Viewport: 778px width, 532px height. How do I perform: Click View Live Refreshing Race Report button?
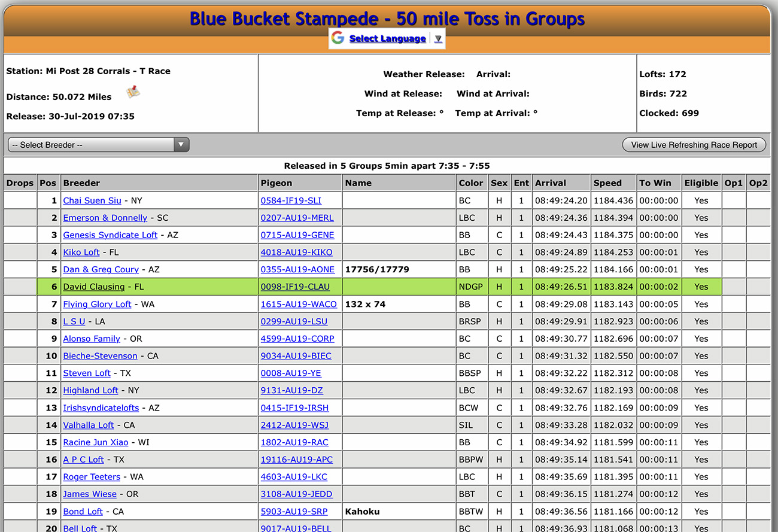(x=694, y=145)
